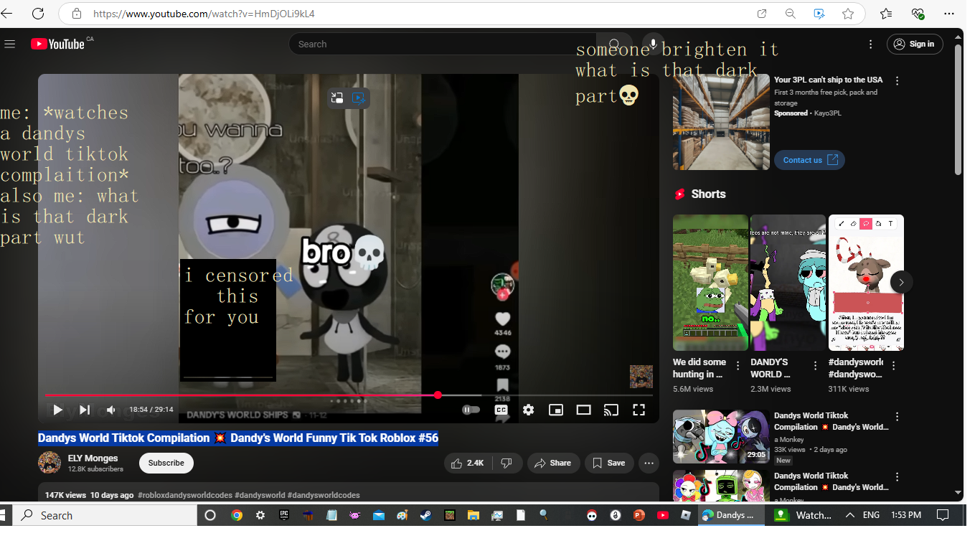Open the Edge favorites list

point(886,14)
